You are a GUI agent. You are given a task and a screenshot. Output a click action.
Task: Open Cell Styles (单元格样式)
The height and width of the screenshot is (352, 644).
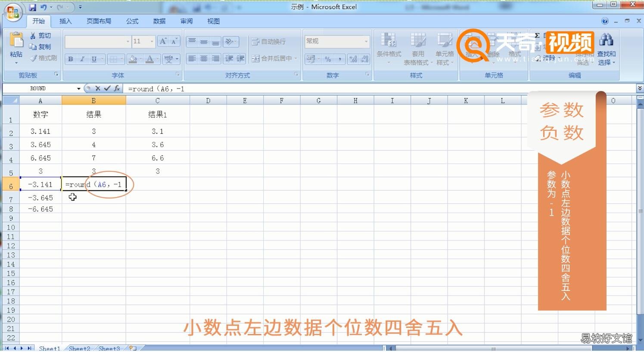[444, 48]
